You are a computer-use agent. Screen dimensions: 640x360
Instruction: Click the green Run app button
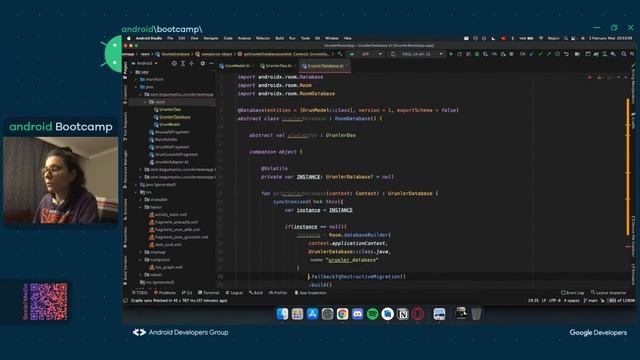[x=451, y=54]
